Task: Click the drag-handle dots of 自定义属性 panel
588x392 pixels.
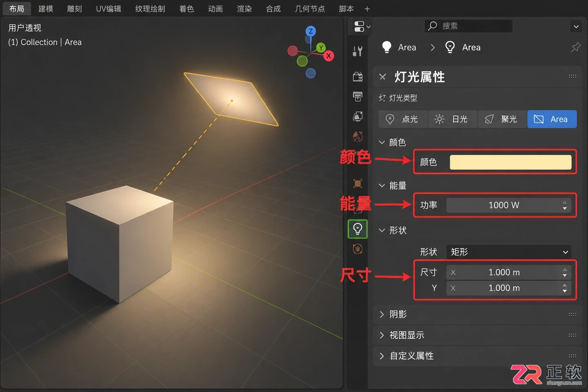Action: [572, 356]
